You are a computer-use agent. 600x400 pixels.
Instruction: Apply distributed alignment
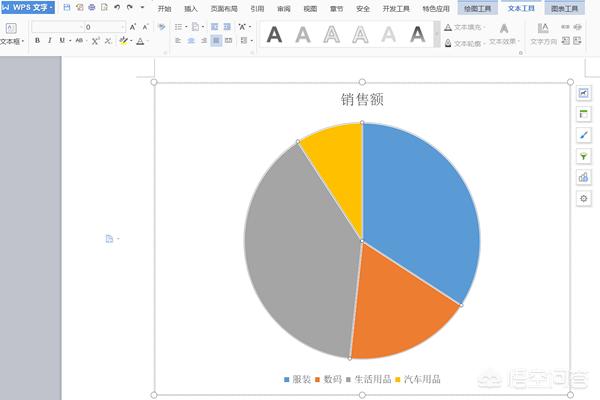[229, 40]
